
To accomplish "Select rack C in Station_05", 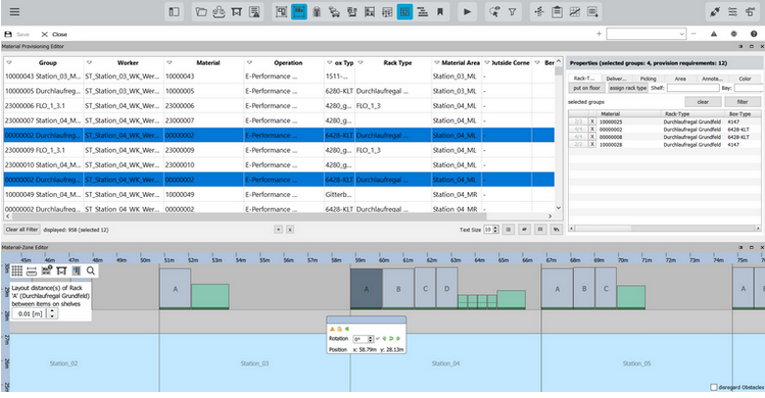I will [606, 288].
